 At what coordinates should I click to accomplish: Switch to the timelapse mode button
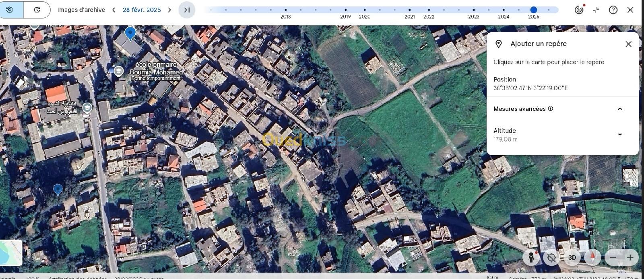click(x=37, y=10)
